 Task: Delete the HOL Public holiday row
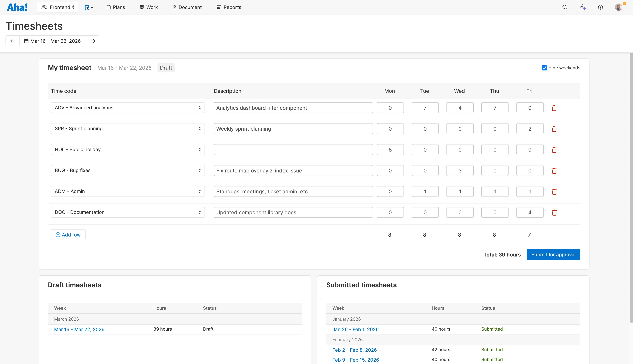tap(554, 150)
